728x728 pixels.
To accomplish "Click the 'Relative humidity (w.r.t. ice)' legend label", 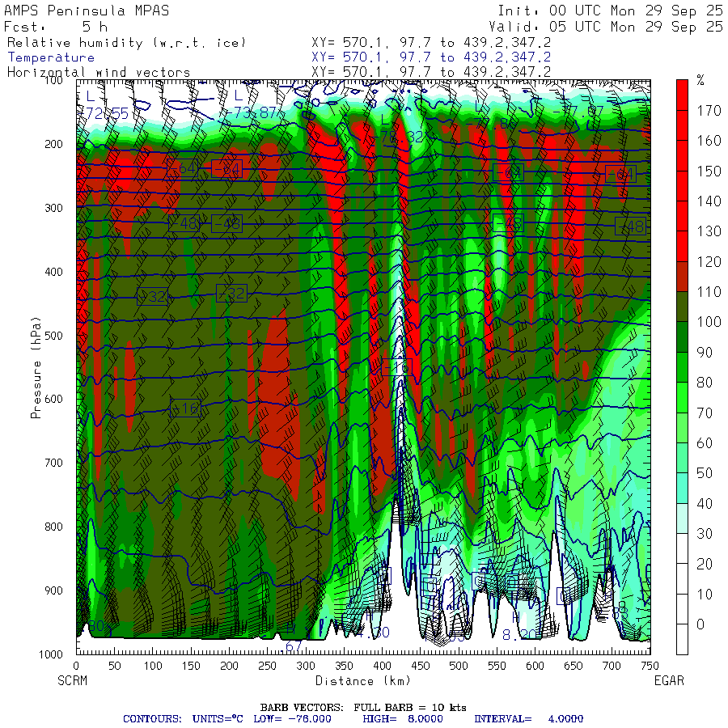I will (x=126, y=43).
